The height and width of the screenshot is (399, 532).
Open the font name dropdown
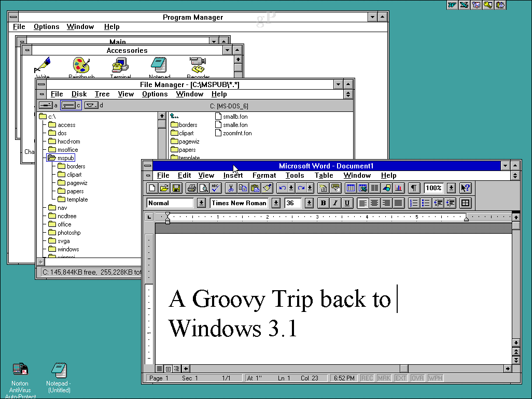coord(275,203)
